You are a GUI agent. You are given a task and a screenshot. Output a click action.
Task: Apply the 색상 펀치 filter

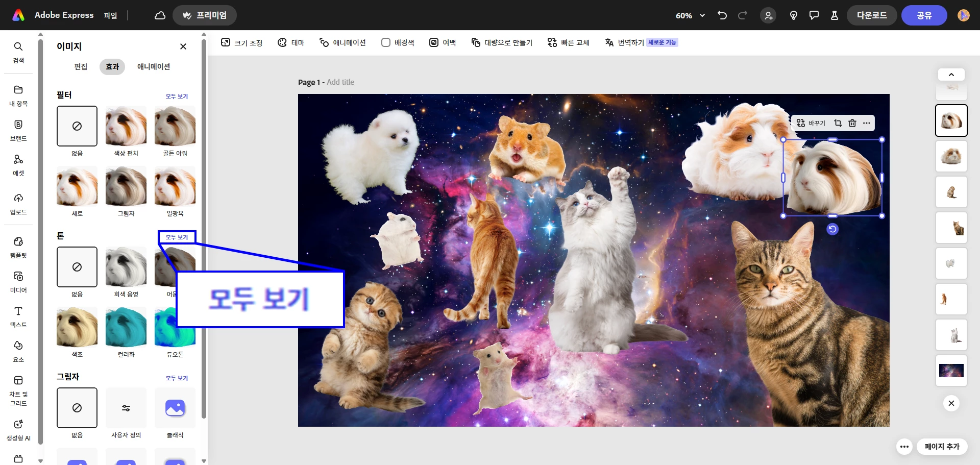[126, 126]
